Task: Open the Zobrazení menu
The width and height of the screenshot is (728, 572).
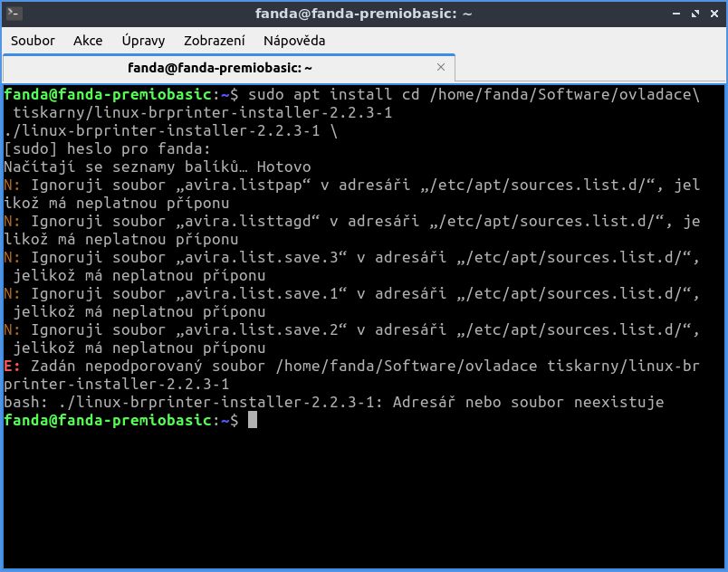Action: (x=215, y=41)
